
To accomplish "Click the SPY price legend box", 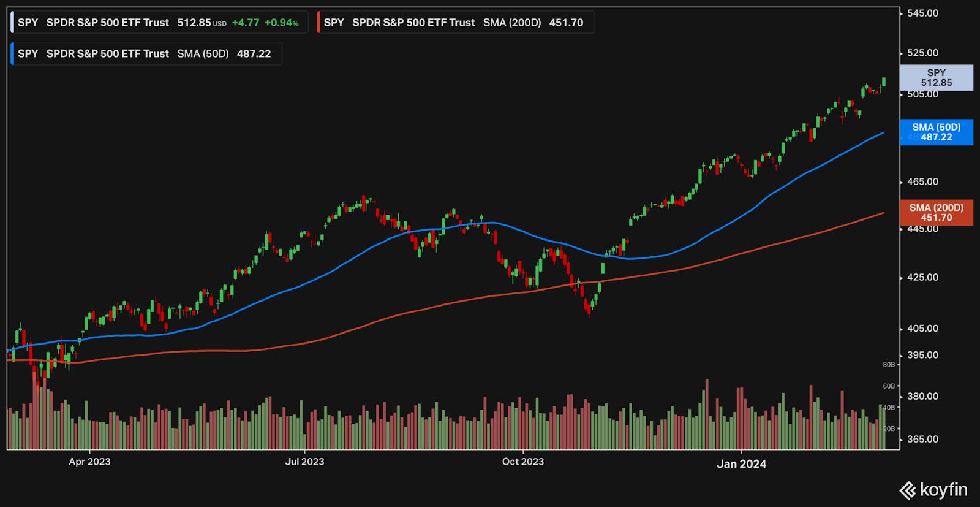I will click(x=159, y=23).
